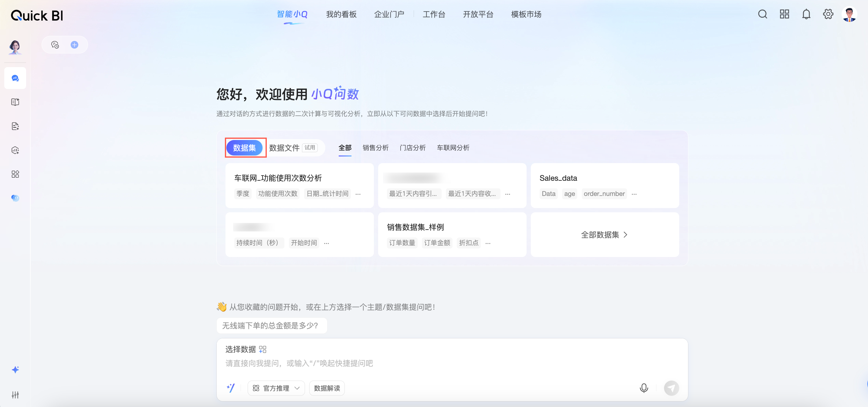Open 开放平台 top menu
Viewport: 868px width, 407px height.
478,14
